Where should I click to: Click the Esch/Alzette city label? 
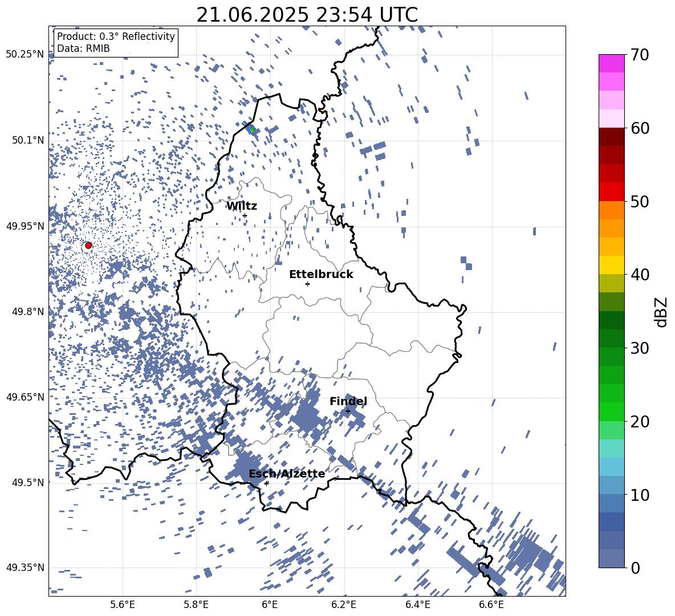287,474
